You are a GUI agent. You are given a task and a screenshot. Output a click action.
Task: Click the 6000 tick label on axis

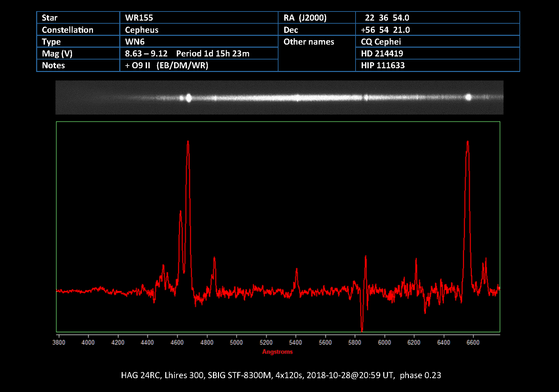(x=384, y=342)
